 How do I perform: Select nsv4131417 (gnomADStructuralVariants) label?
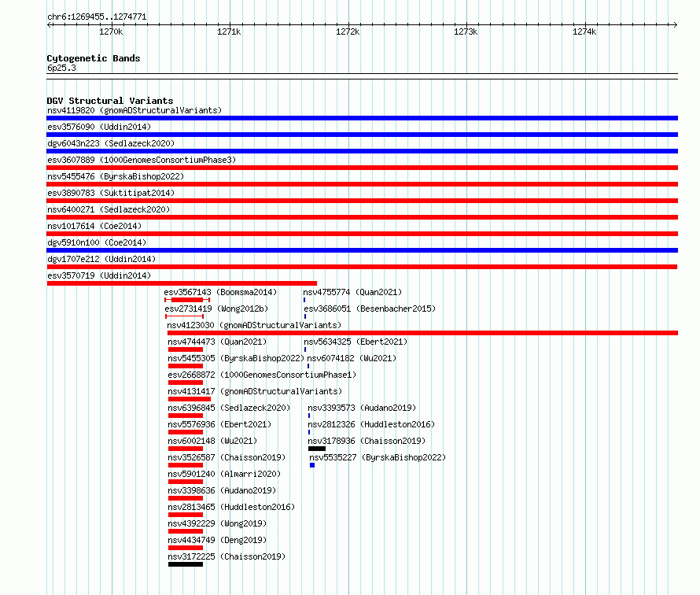(255, 391)
